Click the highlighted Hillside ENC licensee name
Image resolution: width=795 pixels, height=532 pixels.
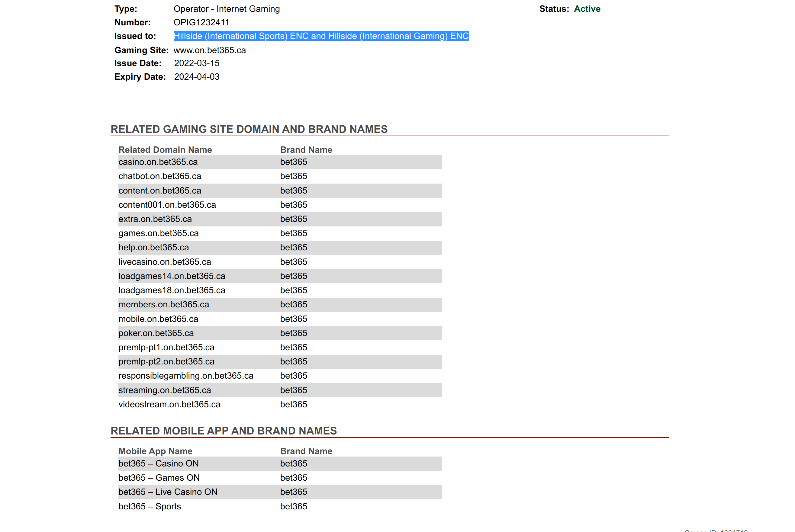click(x=321, y=36)
